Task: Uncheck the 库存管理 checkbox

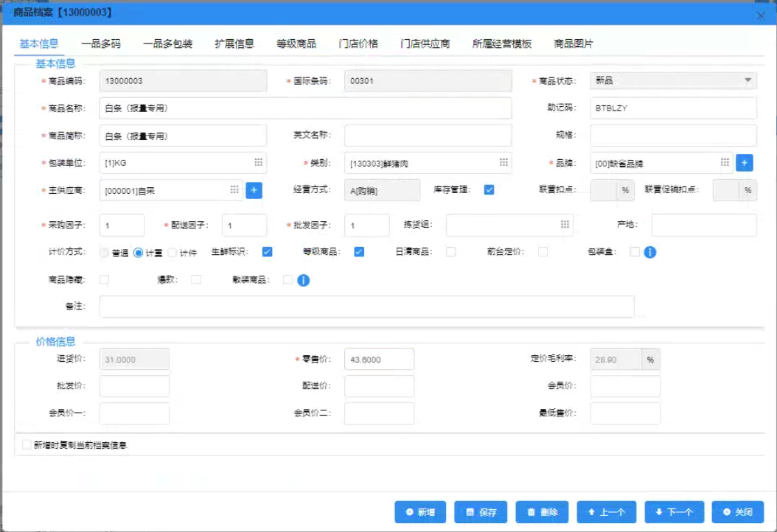Action: [489, 190]
